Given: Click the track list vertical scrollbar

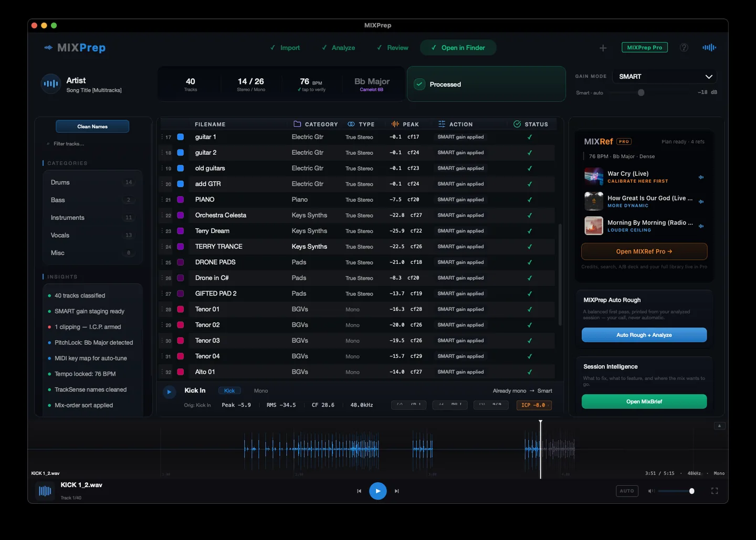Looking at the screenshot, I should coord(560,275).
